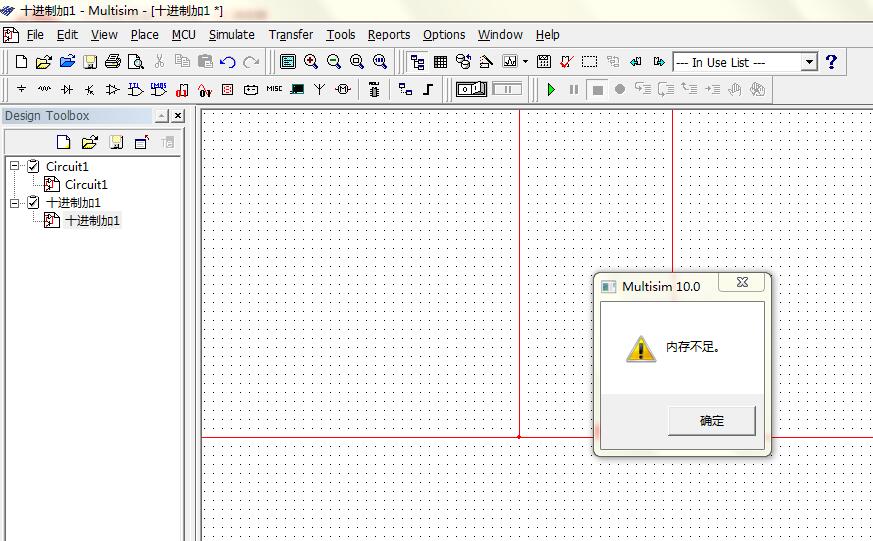Place a source from the component toolbar
Viewport: 873px width, 541px height.
coord(21,89)
